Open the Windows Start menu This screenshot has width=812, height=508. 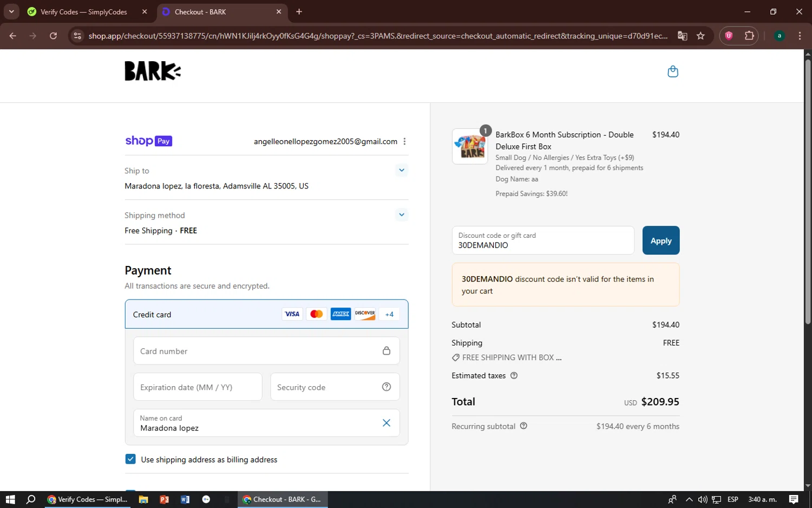10,499
